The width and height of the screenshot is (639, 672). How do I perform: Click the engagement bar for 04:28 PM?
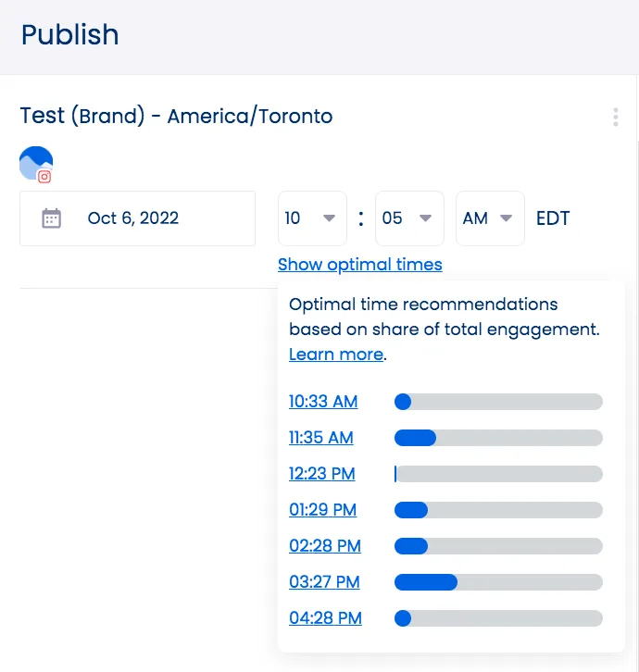point(498,617)
